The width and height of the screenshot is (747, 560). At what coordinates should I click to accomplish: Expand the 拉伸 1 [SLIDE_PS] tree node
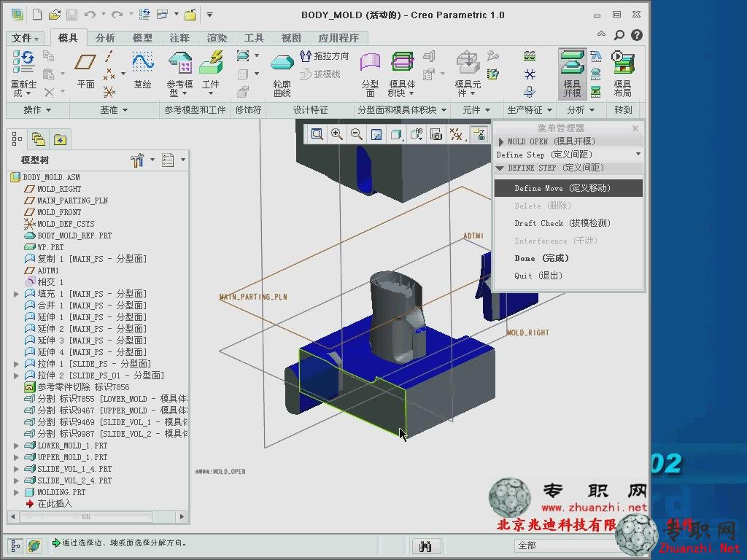(17, 364)
